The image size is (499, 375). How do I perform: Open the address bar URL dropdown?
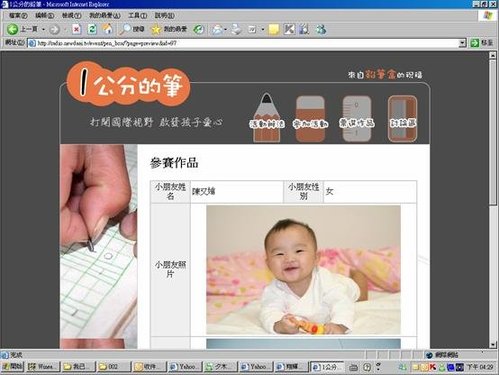(x=462, y=43)
